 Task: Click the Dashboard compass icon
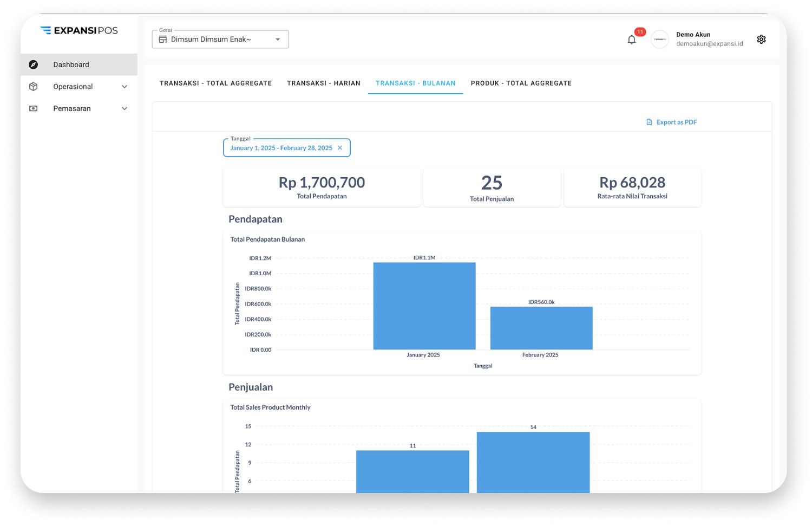coord(34,64)
